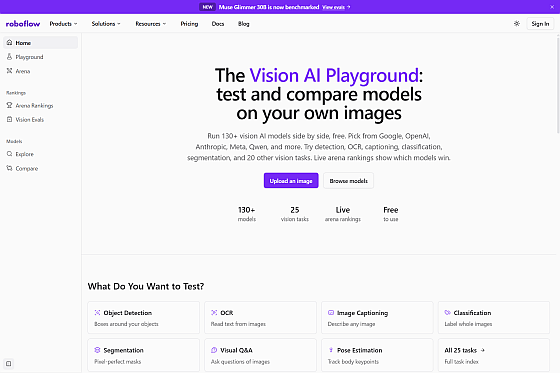This screenshot has width=560, height=373.
Task: Open the Pricing page
Action: click(x=189, y=24)
